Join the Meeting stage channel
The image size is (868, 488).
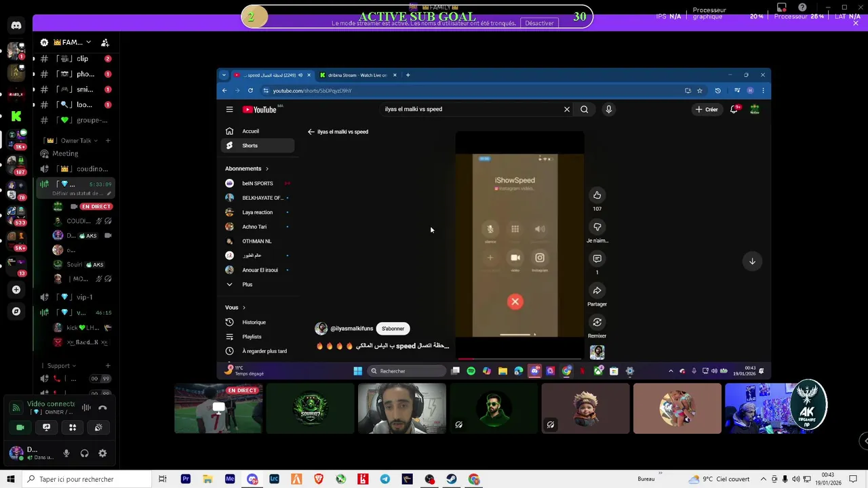pyautogui.click(x=75, y=153)
